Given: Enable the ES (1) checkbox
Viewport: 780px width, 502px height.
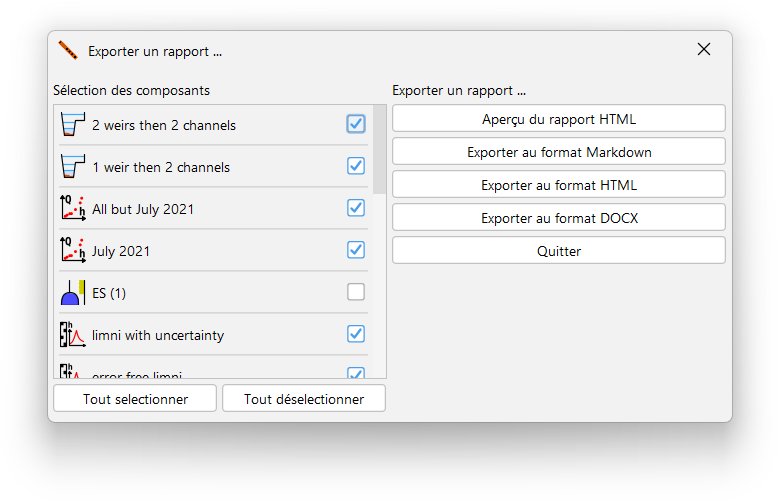Looking at the screenshot, I should [x=356, y=292].
